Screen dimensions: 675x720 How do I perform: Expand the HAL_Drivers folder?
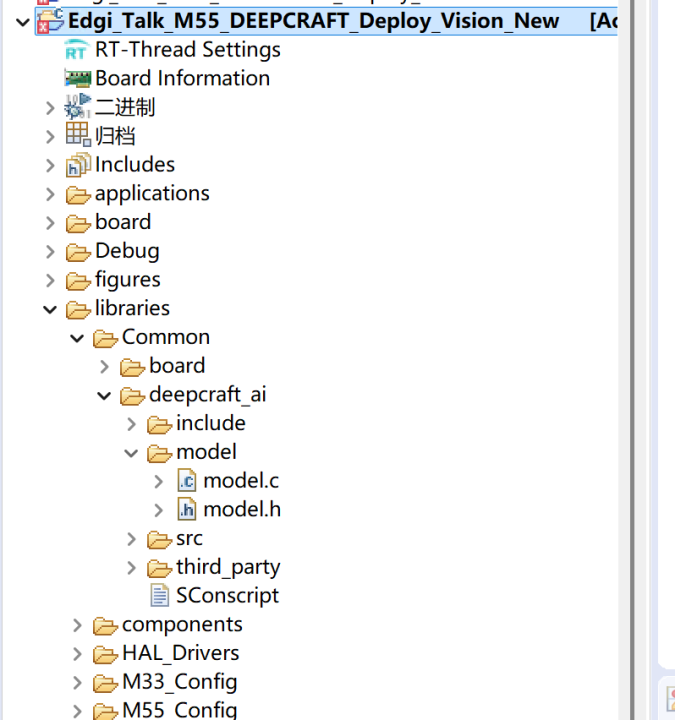[78, 655]
